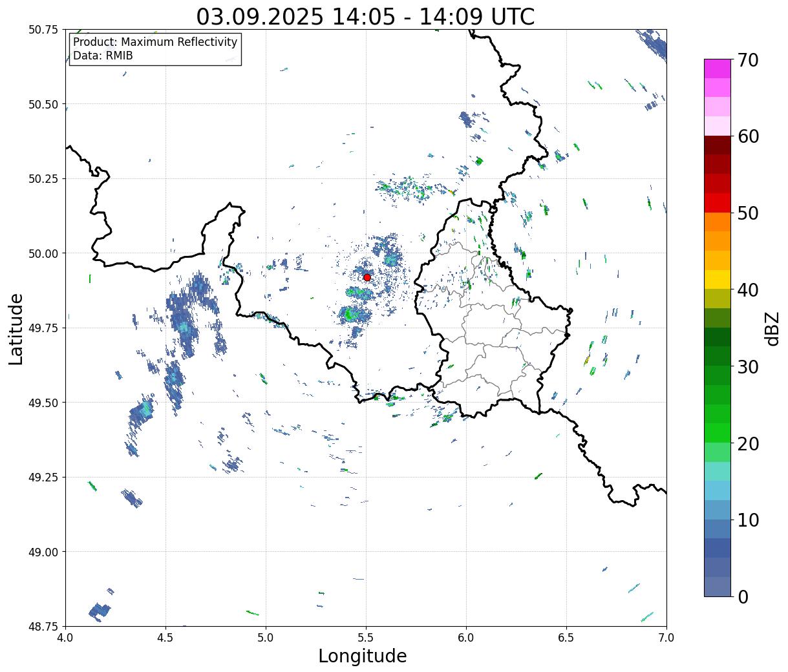
Task: Click the red radar location marker
Action: (367, 277)
